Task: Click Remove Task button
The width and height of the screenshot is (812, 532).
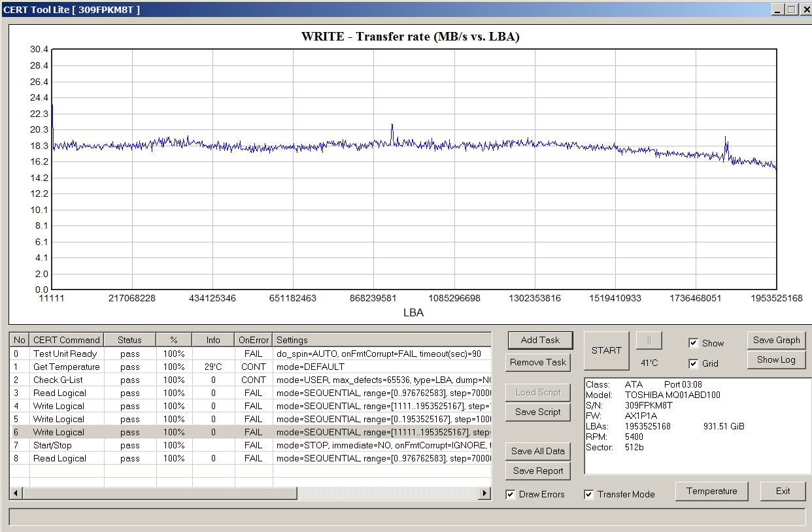Action: click(x=538, y=362)
